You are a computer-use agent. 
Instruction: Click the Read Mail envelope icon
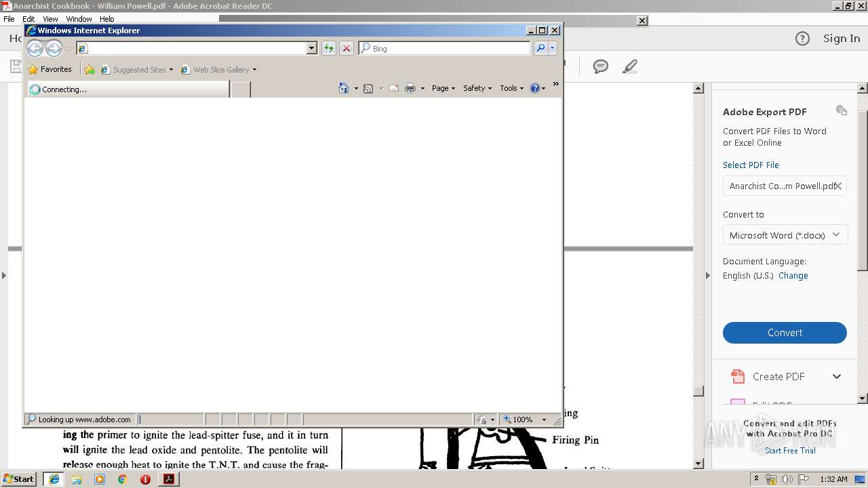point(393,88)
